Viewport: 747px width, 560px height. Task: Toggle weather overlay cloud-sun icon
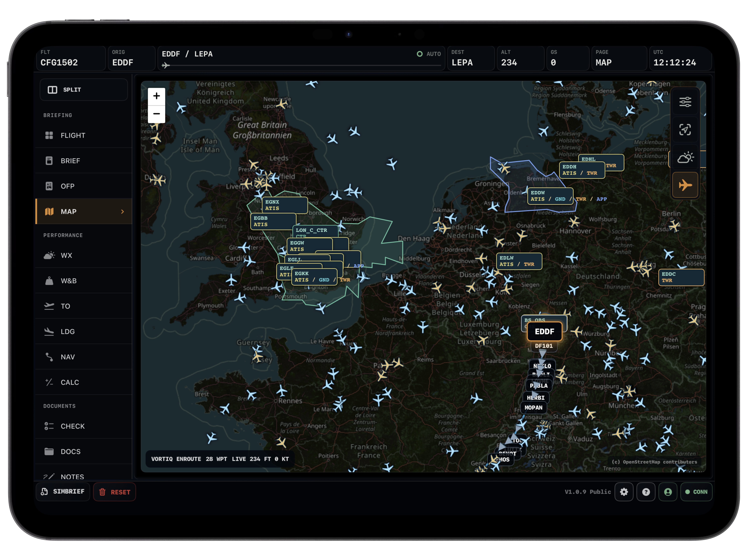point(685,158)
